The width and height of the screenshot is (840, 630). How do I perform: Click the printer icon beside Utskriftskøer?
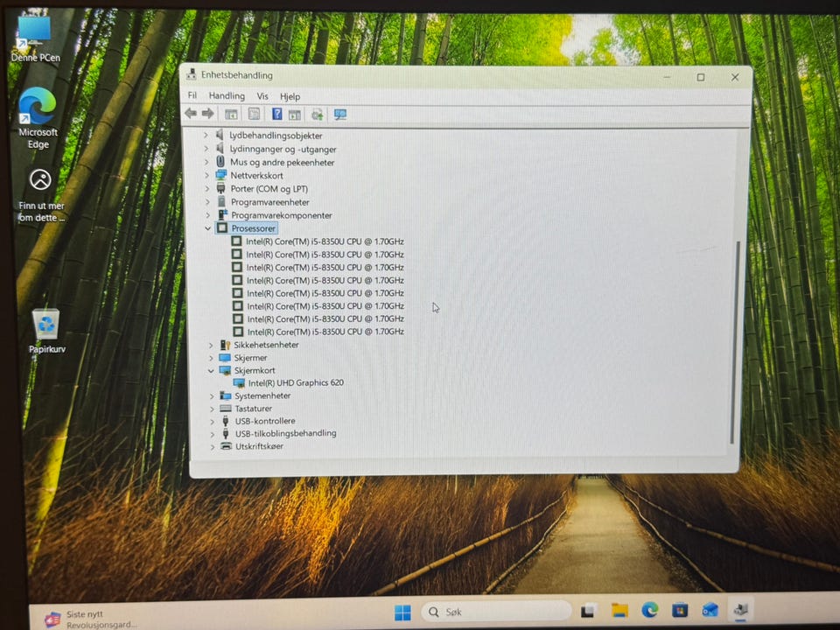tap(226, 445)
